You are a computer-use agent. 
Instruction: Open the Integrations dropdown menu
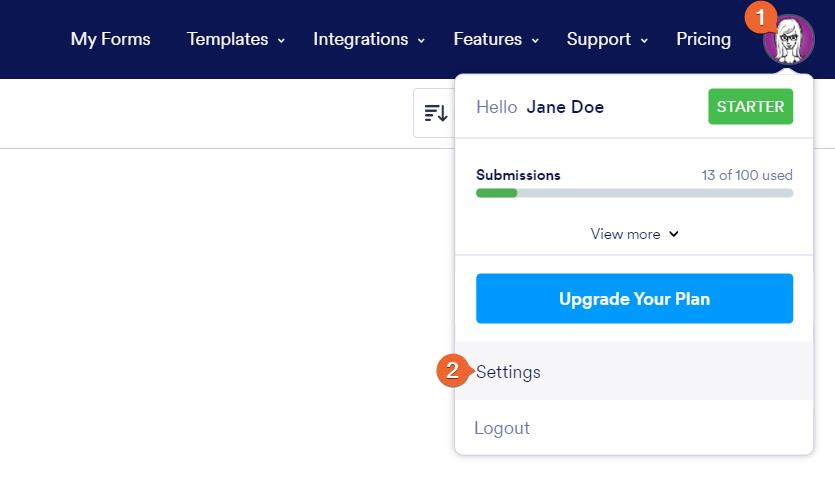click(369, 39)
